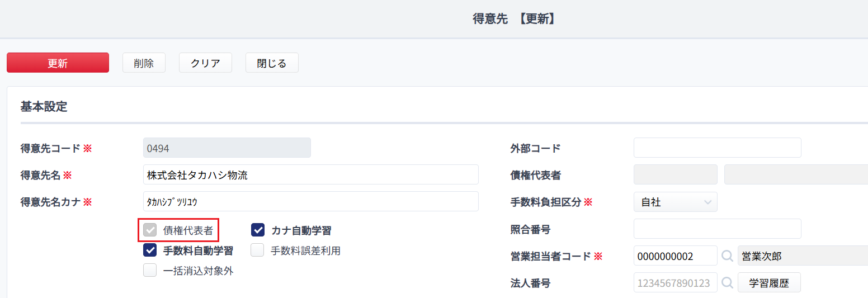Select the 照合番号 input field

pos(718,229)
